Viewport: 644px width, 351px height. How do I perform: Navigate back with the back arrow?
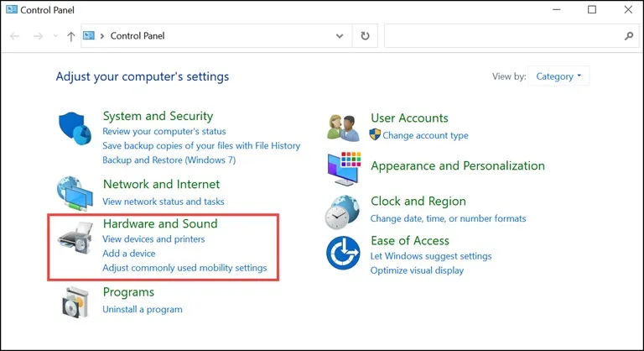[15, 36]
